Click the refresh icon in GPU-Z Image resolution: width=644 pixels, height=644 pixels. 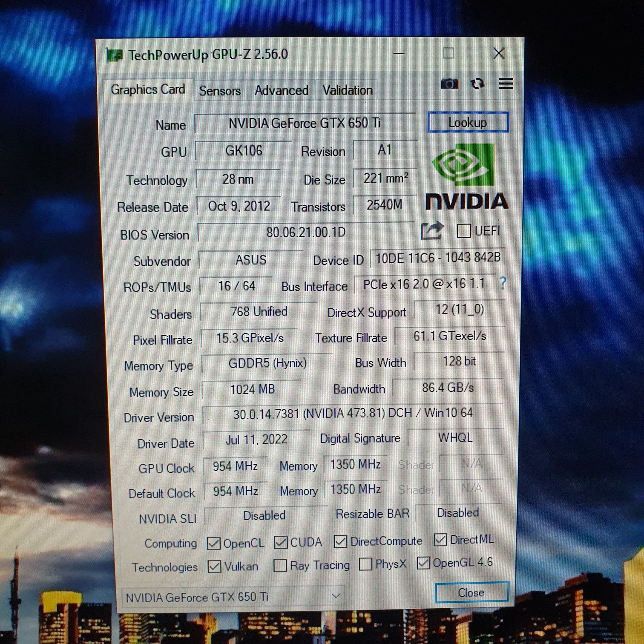[478, 83]
